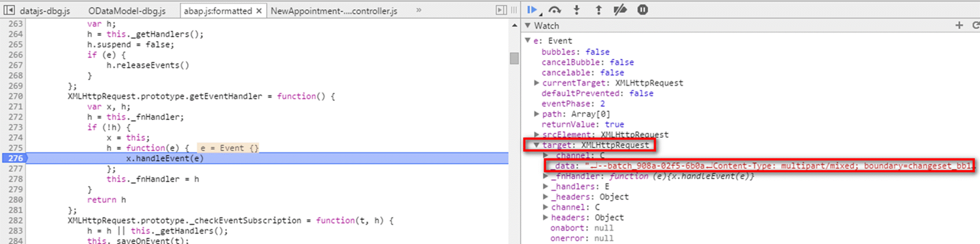980x244 pixels.
Task: Expand channel: C below _headers
Action: pyautogui.click(x=545, y=207)
